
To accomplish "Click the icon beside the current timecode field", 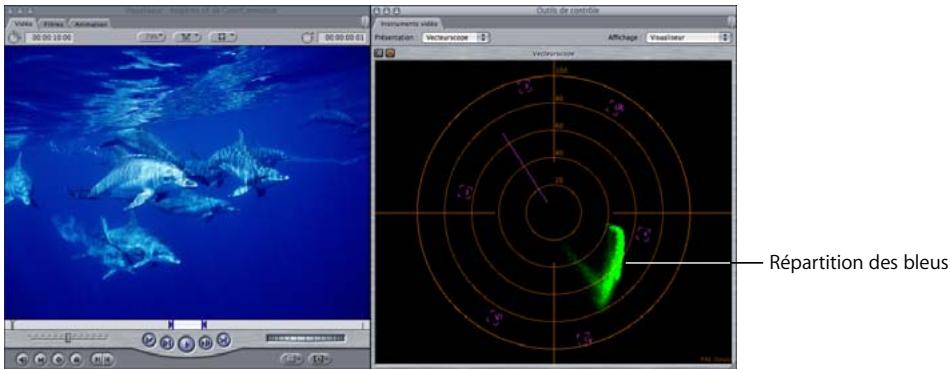I will 307,38.
